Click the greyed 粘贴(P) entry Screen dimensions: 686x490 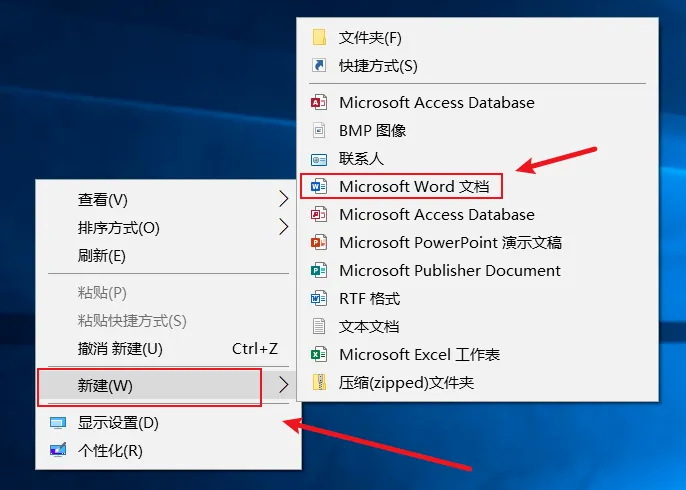(168, 293)
